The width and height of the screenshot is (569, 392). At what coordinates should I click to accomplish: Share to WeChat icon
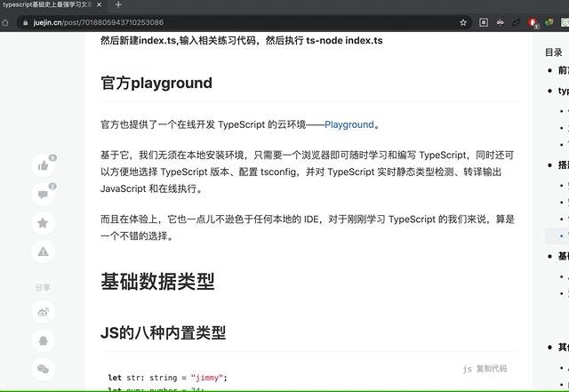(x=44, y=369)
